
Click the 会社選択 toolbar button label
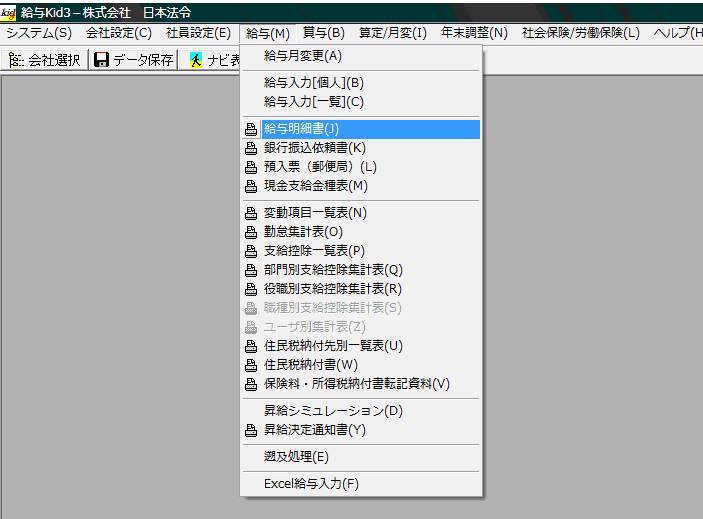[54, 60]
